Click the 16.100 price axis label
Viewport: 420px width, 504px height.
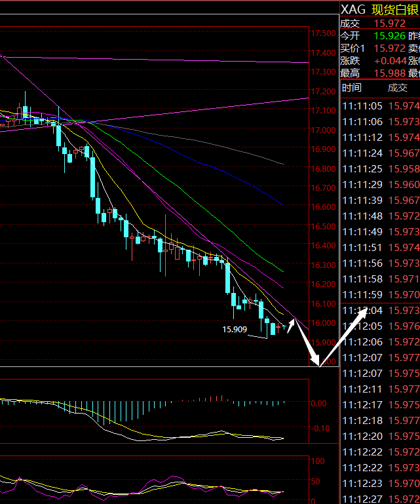pyautogui.click(x=323, y=303)
